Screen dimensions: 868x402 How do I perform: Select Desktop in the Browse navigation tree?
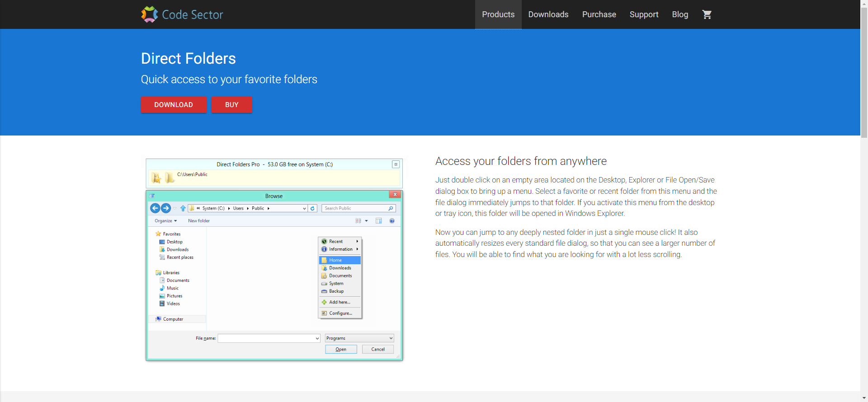pyautogui.click(x=171, y=242)
